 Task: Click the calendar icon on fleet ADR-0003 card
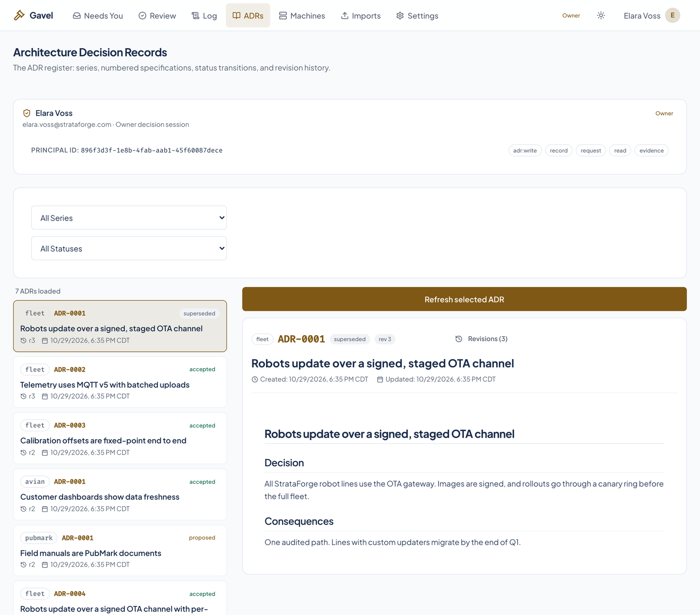(x=45, y=453)
